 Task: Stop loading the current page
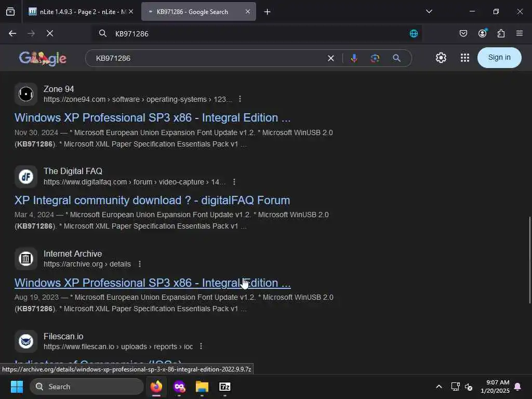tap(50, 33)
